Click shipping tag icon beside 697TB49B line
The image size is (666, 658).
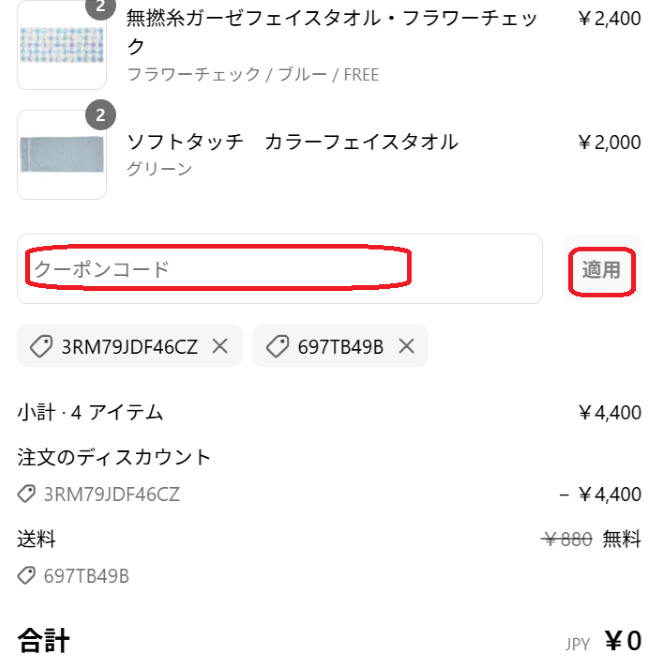point(26,576)
